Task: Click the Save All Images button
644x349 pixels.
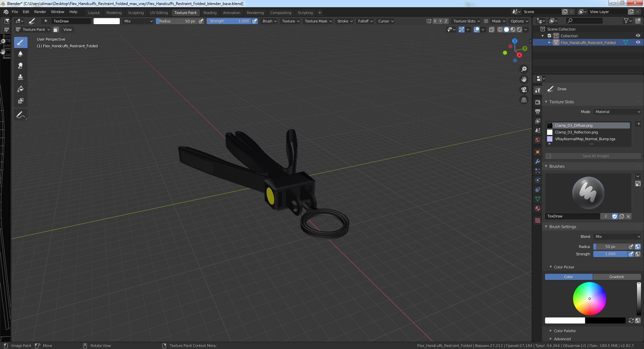Action: 593,156
